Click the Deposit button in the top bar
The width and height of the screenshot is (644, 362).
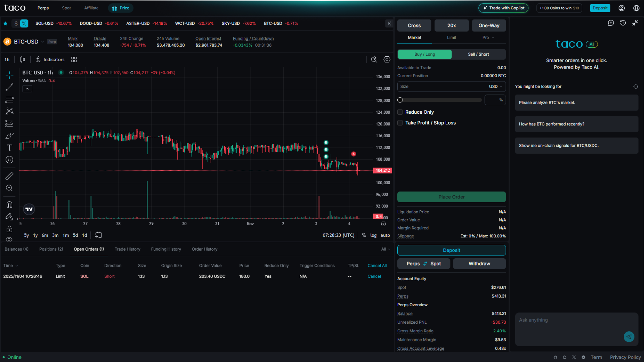pos(600,8)
